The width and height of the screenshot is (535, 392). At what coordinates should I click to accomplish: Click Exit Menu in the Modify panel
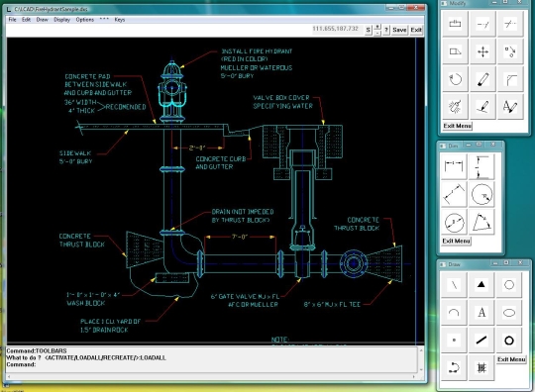tap(457, 126)
